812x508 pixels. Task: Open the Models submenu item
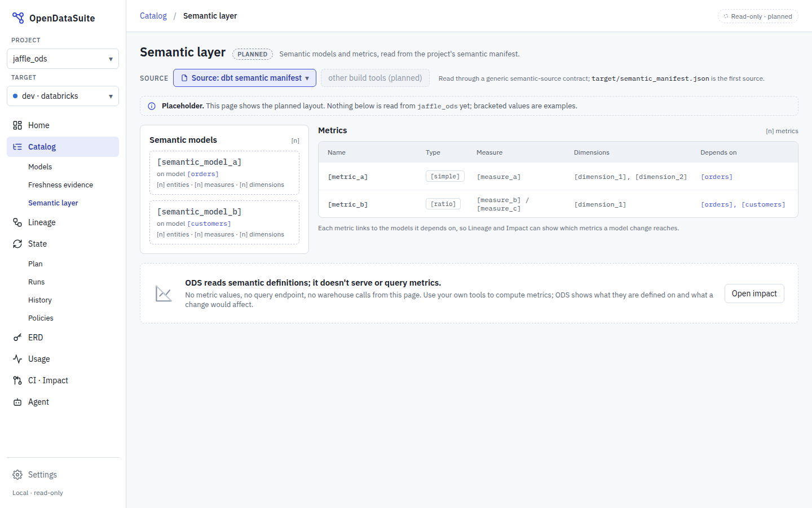click(40, 167)
